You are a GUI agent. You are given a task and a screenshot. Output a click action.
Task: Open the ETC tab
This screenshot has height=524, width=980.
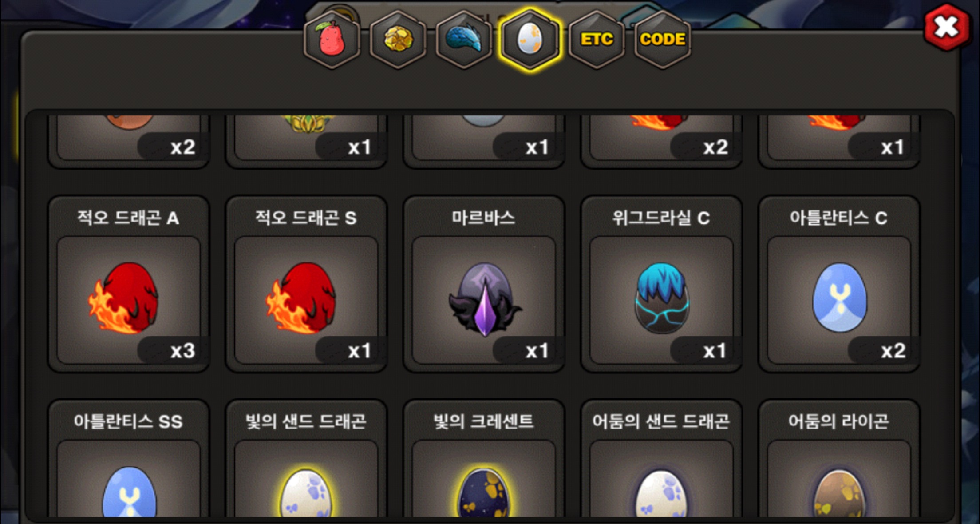(597, 40)
